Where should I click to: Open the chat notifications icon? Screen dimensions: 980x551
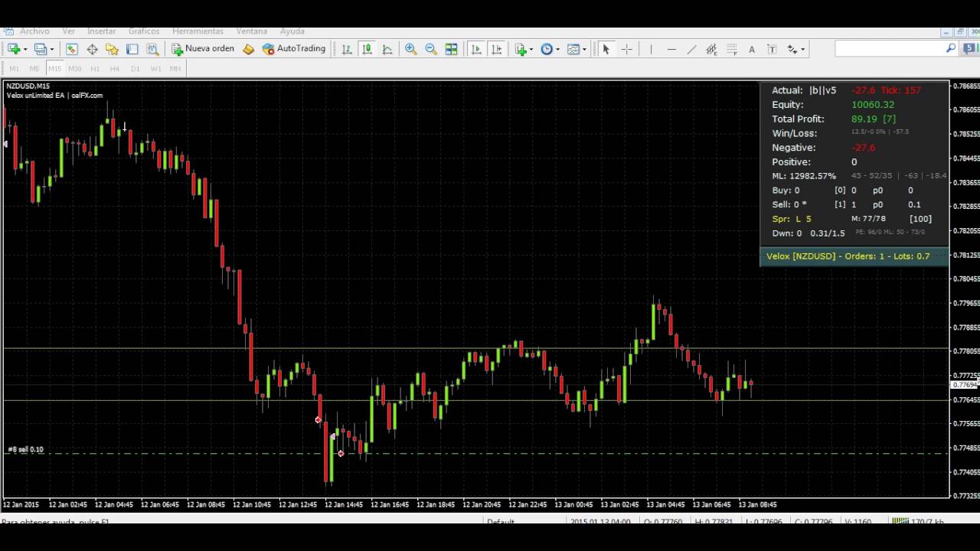tap(969, 48)
